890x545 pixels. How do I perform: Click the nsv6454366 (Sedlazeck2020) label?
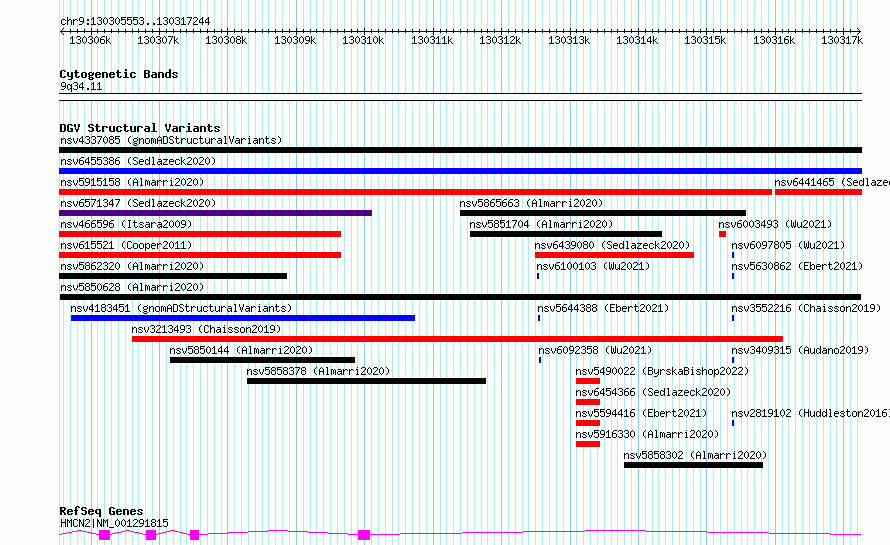653,392
